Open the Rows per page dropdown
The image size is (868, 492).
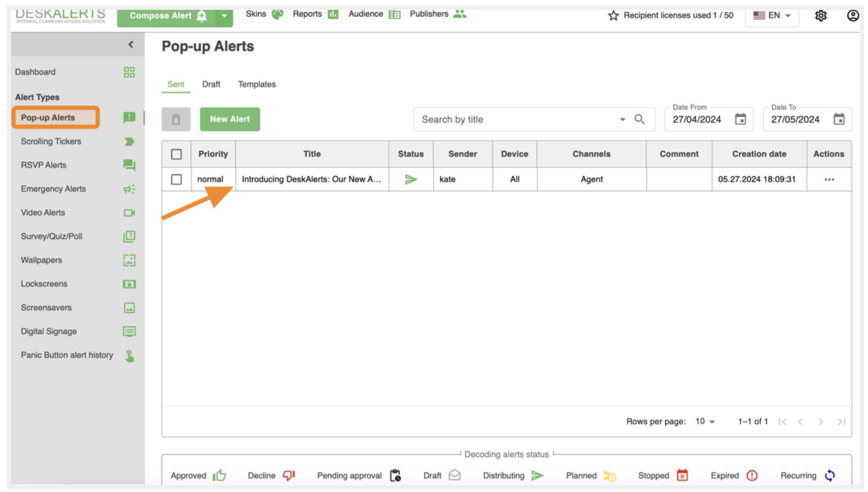coord(705,421)
